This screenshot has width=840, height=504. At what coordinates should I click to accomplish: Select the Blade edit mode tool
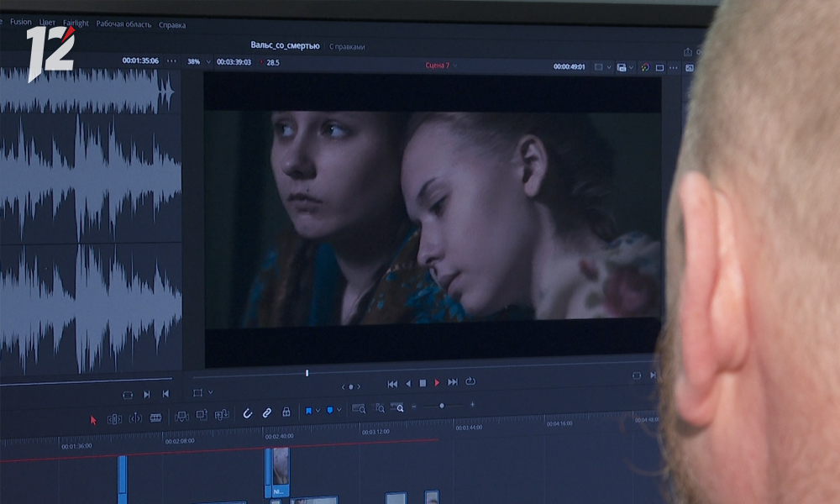(x=156, y=417)
